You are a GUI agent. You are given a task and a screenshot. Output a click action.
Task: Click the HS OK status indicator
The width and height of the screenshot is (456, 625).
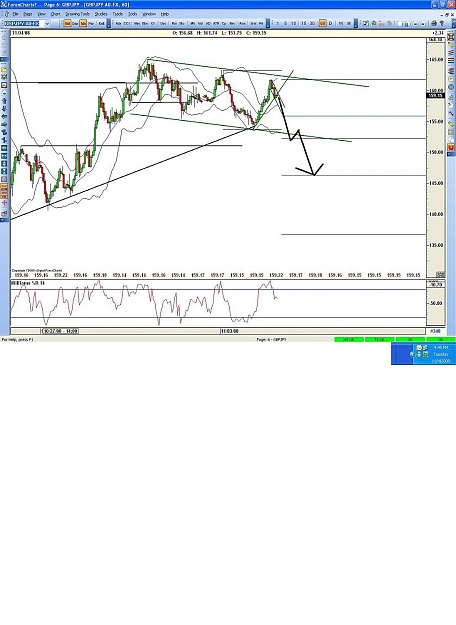pos(349,339)
